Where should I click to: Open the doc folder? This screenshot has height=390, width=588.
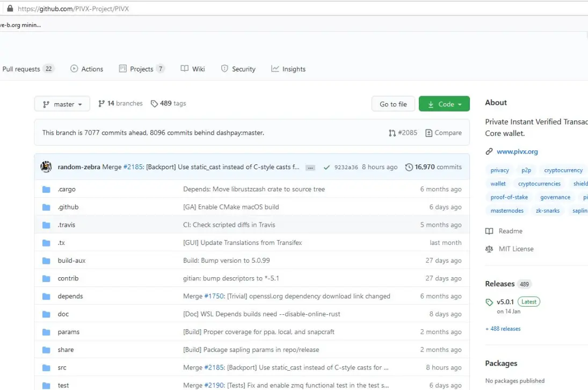tap(63, 314)
